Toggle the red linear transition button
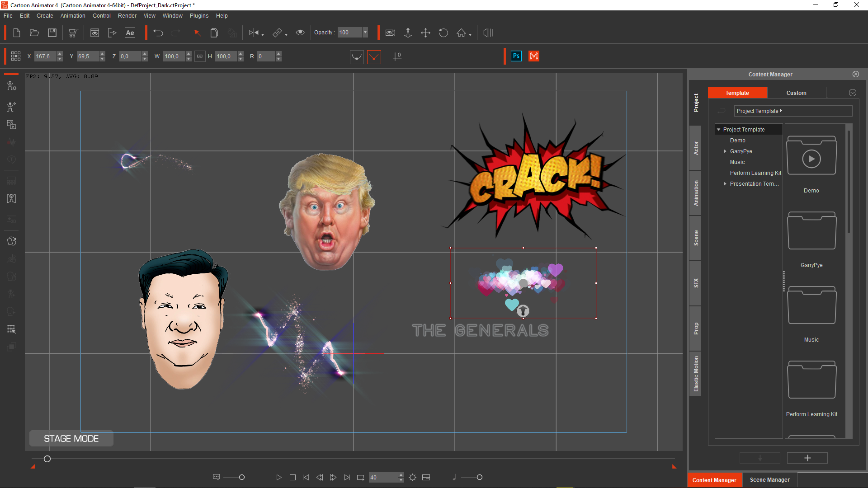 coord(374,57)
